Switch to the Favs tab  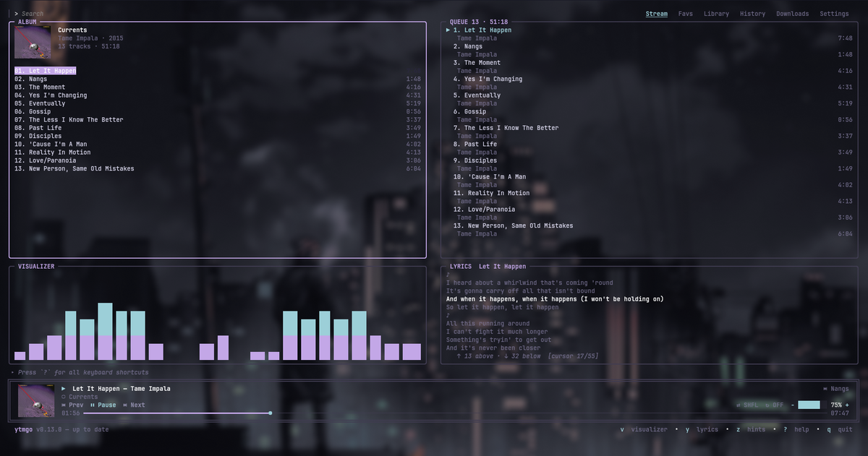click(685, 14)
